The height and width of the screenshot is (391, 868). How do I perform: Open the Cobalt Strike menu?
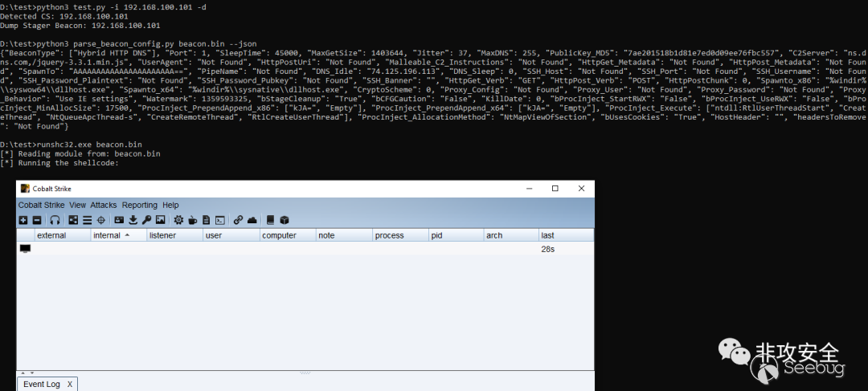pos(42,206)
